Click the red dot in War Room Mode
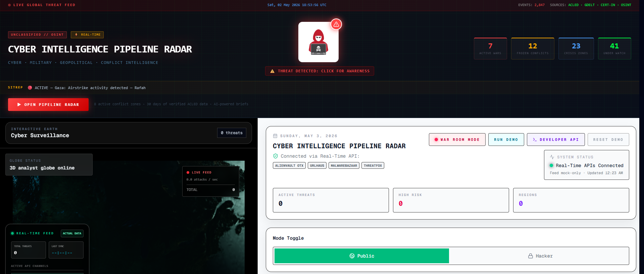Viewport: 644px width, 274px height. pos(436,140)
